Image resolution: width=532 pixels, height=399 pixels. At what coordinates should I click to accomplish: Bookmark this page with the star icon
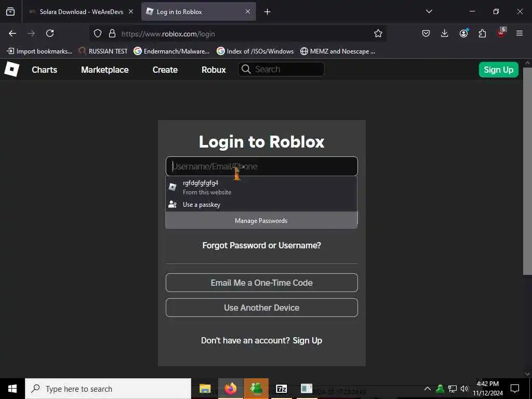point(378,34)
